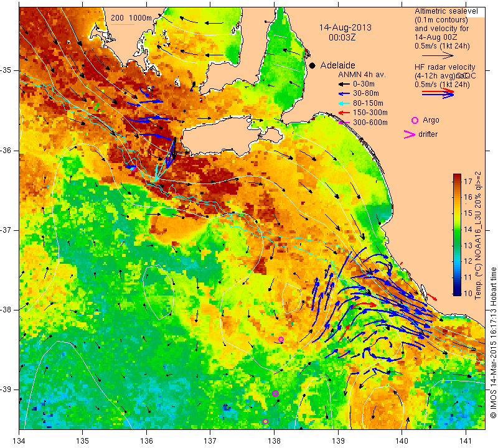Click the colorbar tick label 17

pyautogui.click(x=468, y=182)
